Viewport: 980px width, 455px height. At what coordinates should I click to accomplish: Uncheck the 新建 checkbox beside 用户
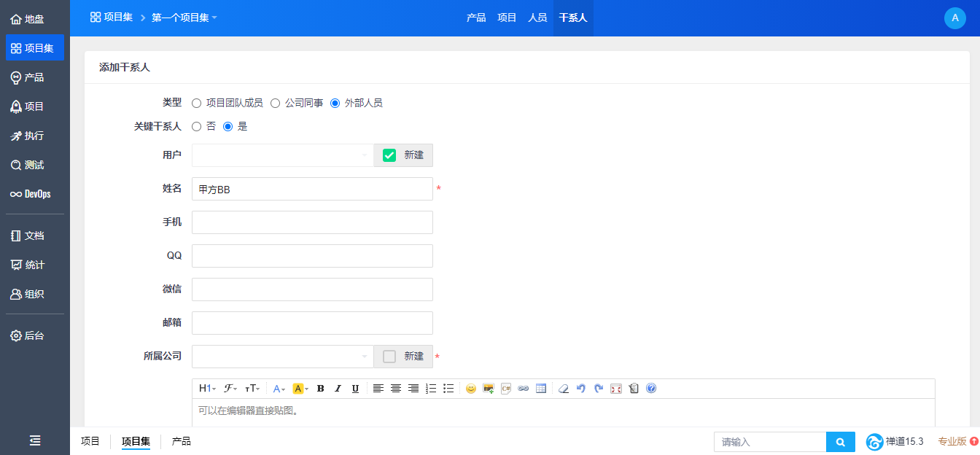(x=389, y=155)
